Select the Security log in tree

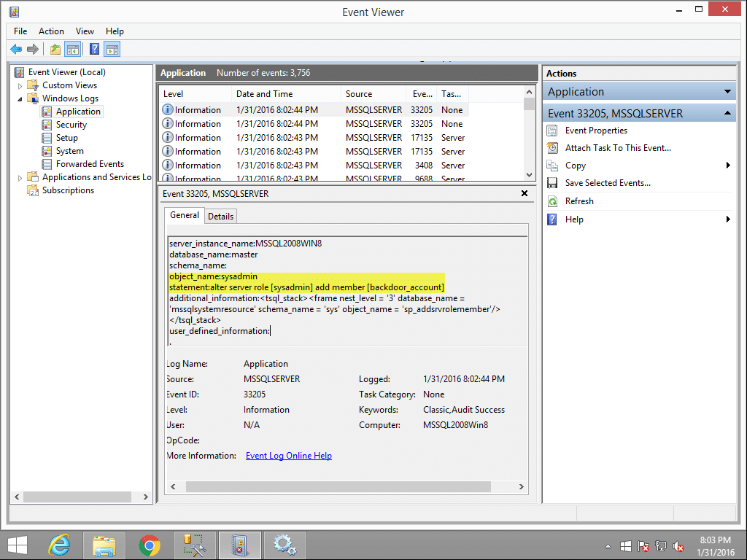[71, 125]
